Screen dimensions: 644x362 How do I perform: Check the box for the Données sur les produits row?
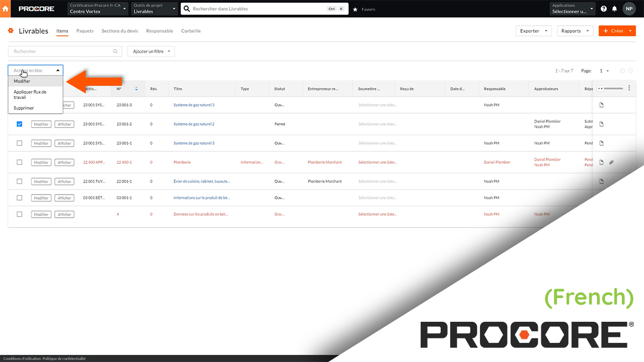[20, 214]
